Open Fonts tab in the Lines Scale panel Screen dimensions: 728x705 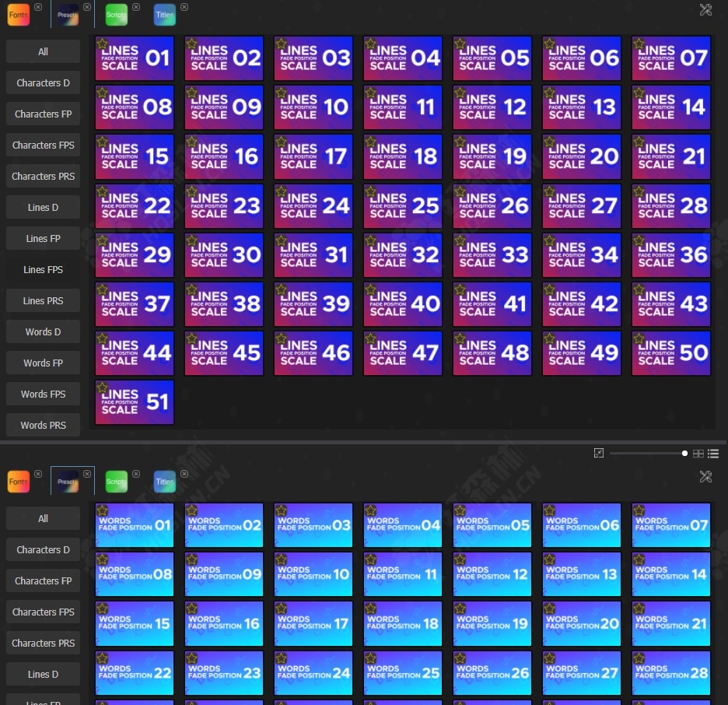[19, 15]
